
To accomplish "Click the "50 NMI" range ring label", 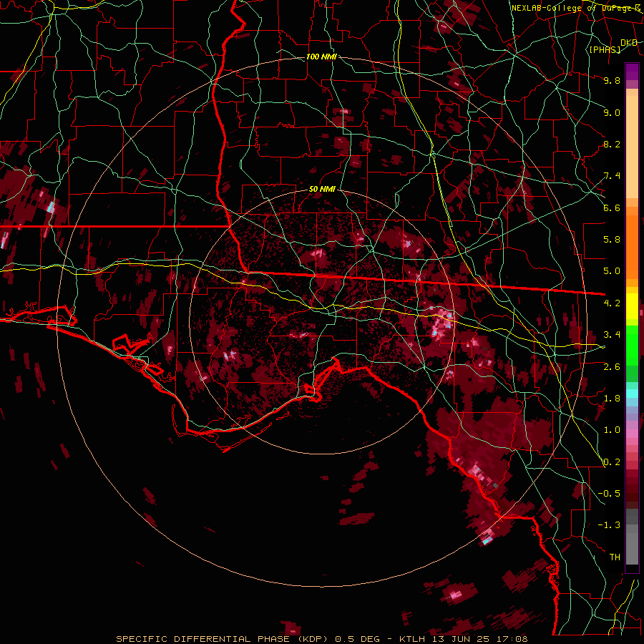I will pos(322,190).
